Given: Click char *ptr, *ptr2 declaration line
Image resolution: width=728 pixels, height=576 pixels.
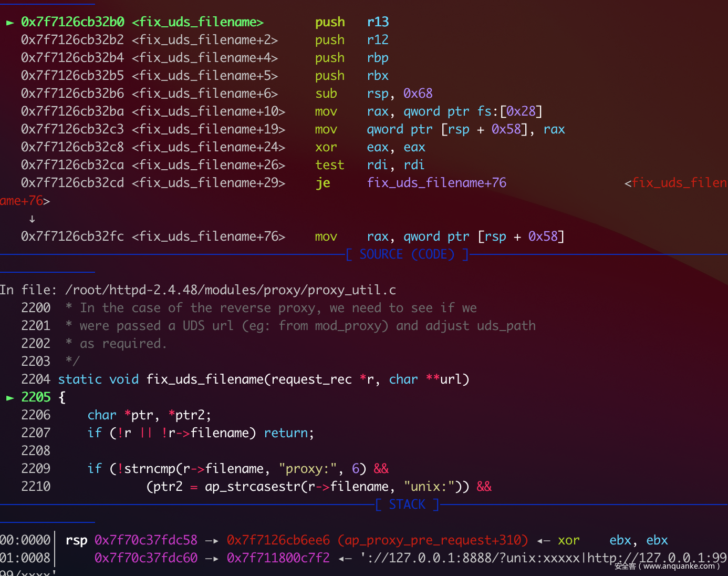Looking at the screenshot, I should click(149, 415).
